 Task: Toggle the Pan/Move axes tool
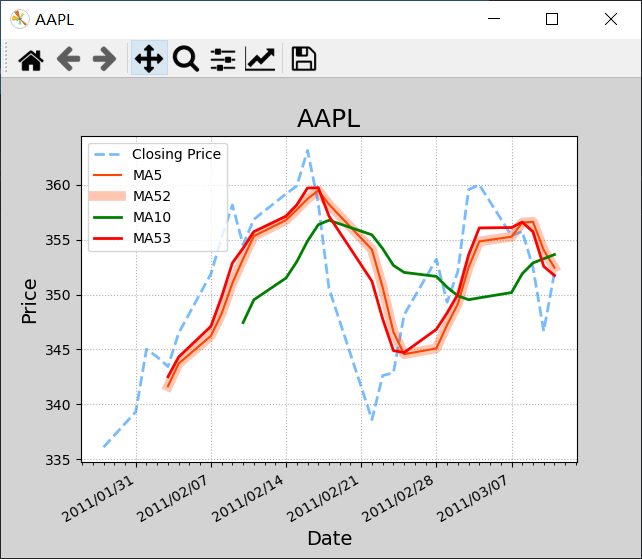click(x=149, y=59)
